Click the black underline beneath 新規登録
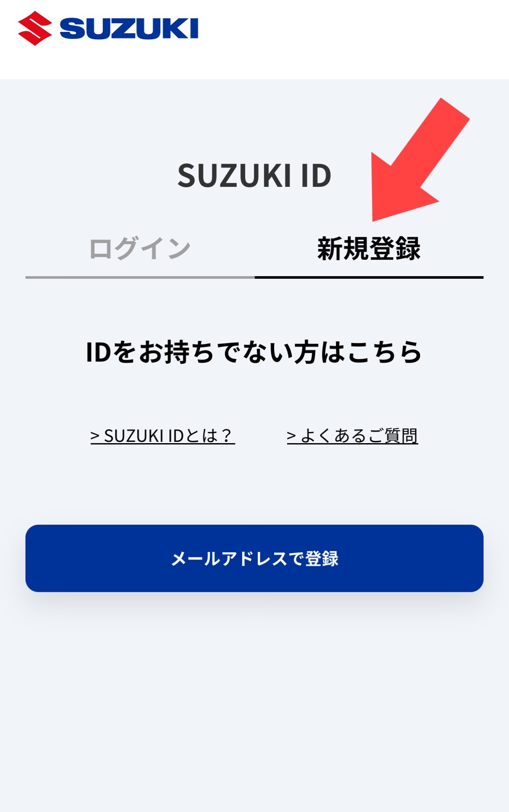 tap(369, 277)
